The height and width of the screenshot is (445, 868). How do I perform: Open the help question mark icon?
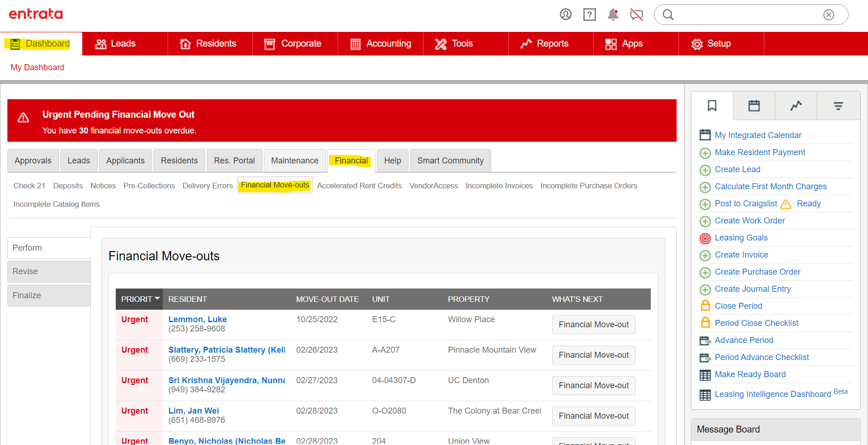pyautogui.click(x=589, y=15)
